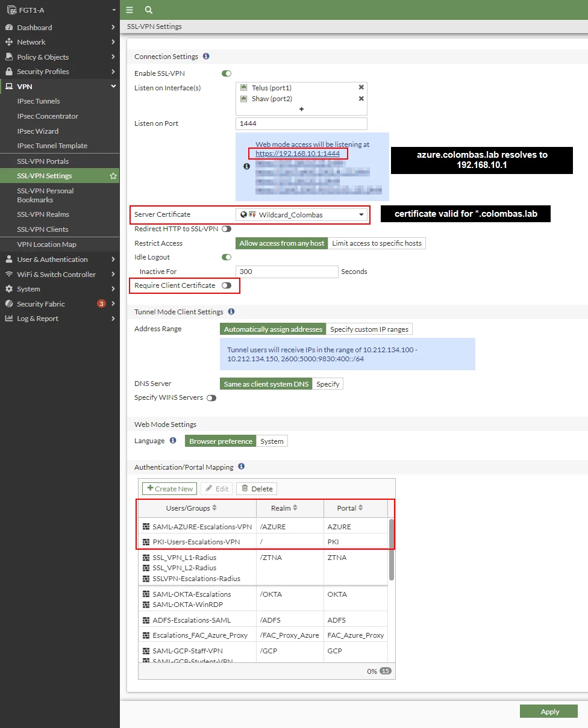Select Allow access from any host
The height and width of the screenshot is (728, 588).
click(282, 243)
